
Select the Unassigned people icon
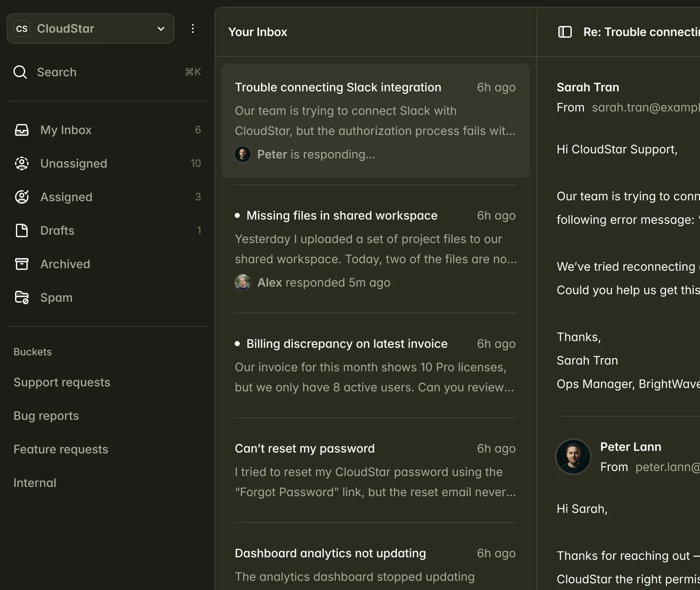click(21, 163)
